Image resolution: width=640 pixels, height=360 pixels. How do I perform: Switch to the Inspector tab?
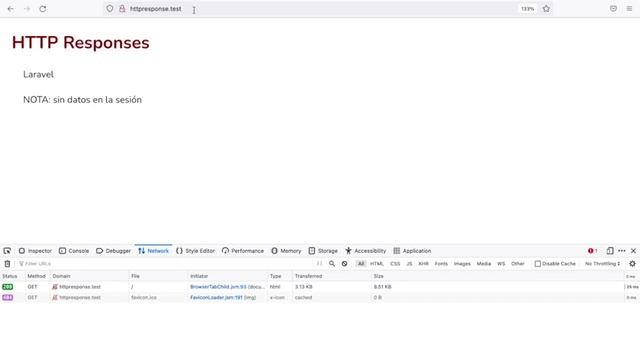point(35,251)
